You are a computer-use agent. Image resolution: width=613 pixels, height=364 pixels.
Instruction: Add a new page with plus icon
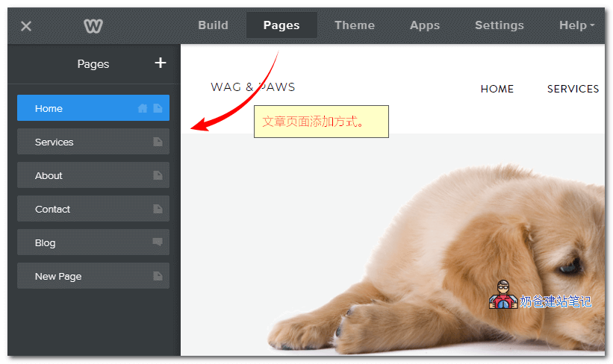tap(160, 63)
